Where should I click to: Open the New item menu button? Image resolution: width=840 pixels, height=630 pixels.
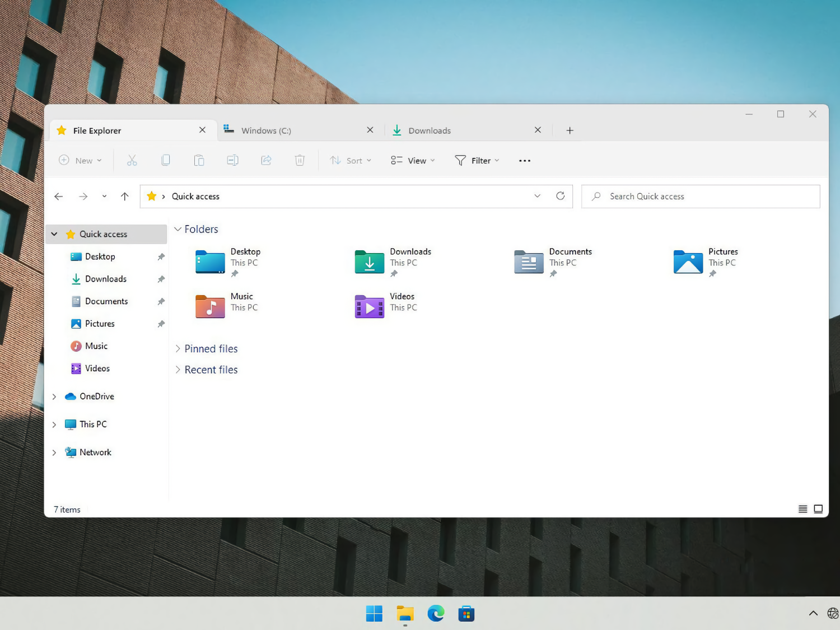coord(81,161)
